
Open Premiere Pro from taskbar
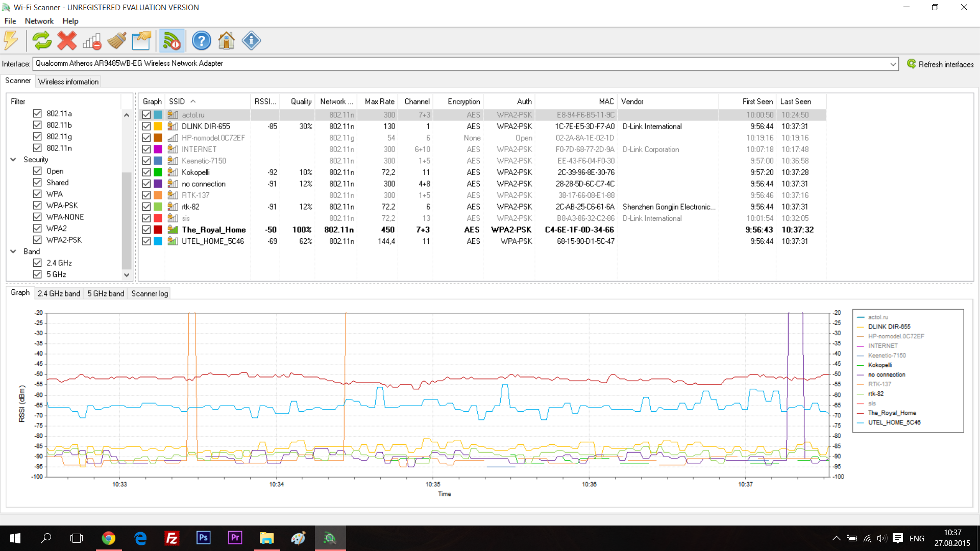coord(235,538)
